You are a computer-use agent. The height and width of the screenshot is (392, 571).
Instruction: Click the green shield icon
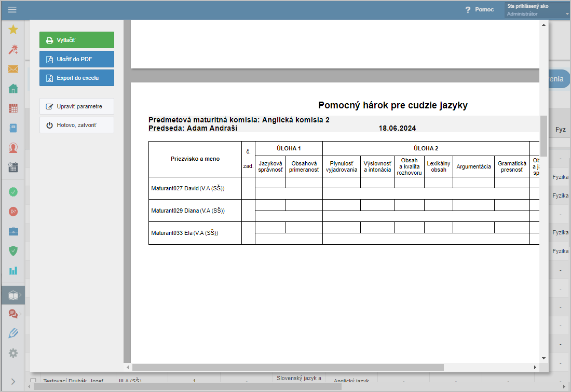[x=13, y=251]
